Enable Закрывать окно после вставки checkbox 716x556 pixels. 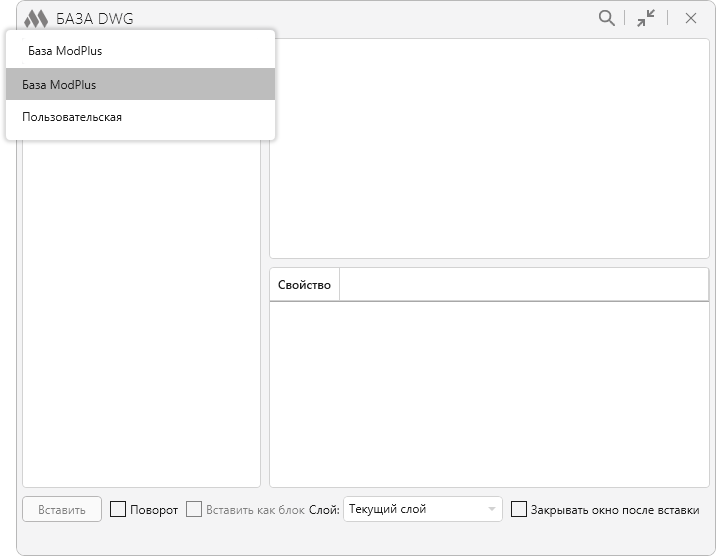pos(518,509)
